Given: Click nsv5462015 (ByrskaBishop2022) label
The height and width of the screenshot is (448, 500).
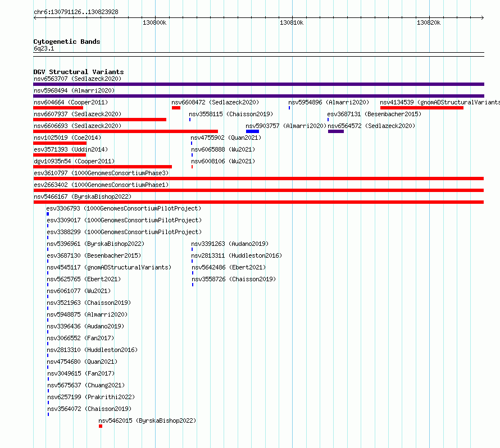Looking at the screenshot, I should coord(147,420).
